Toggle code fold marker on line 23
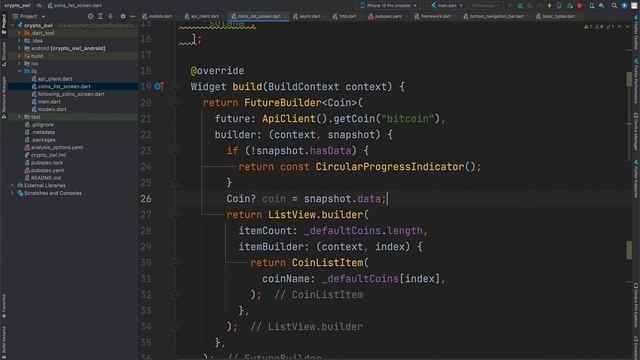This screenshot has width=640, height=360. point(175,151)
